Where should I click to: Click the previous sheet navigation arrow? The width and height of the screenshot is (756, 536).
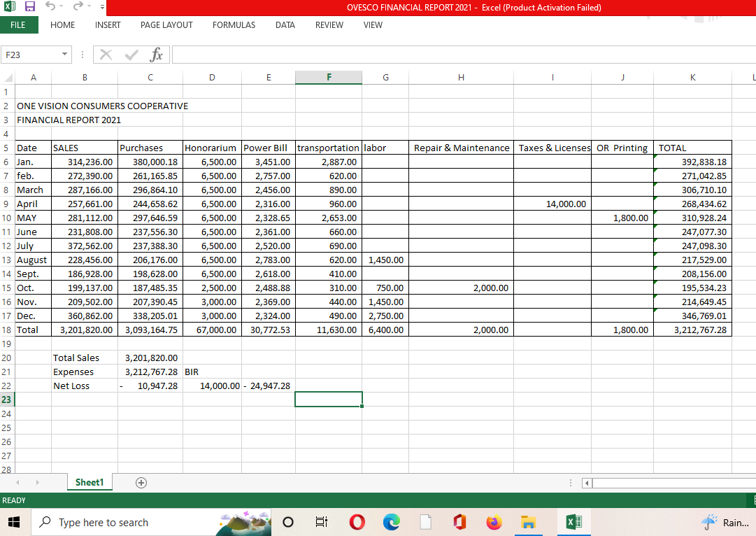(18, 482)
